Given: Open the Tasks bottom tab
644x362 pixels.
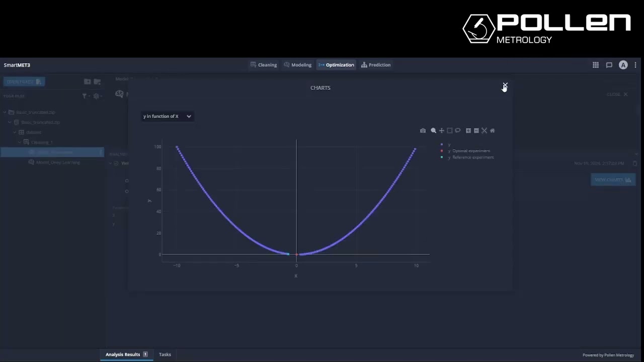Looking at the screenshot, I should [165, 354].
